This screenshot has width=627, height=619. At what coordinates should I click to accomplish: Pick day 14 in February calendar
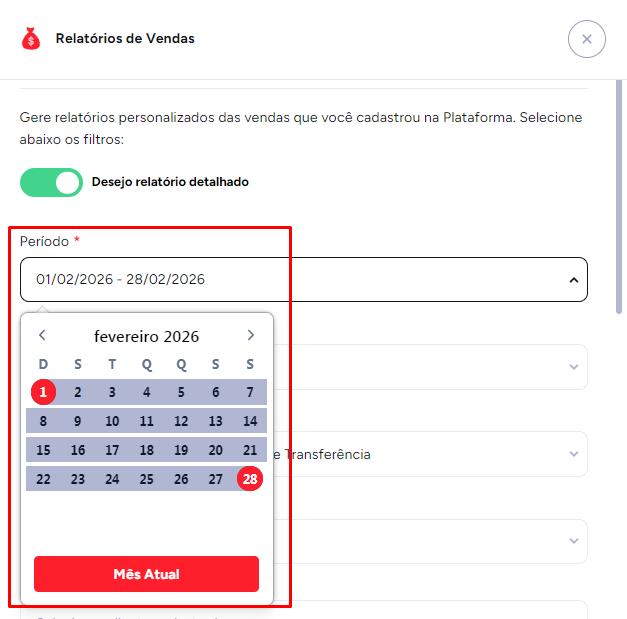250,421
